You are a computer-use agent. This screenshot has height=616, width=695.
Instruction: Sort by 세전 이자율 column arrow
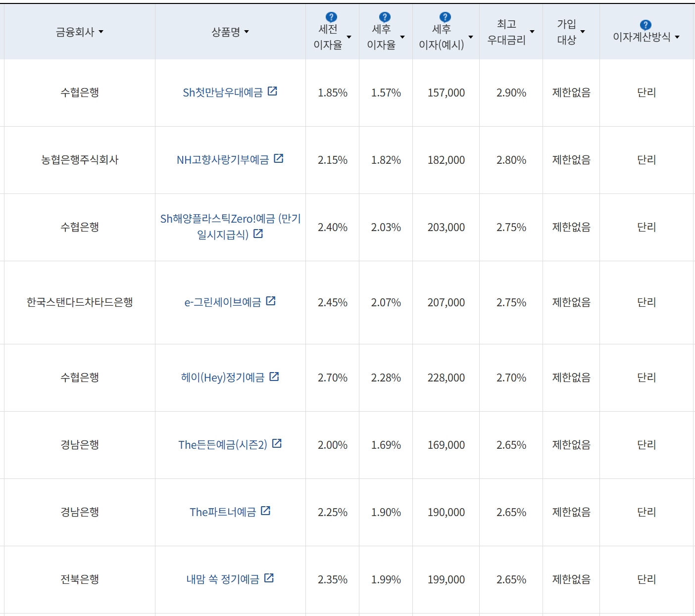tap(349, 38)
